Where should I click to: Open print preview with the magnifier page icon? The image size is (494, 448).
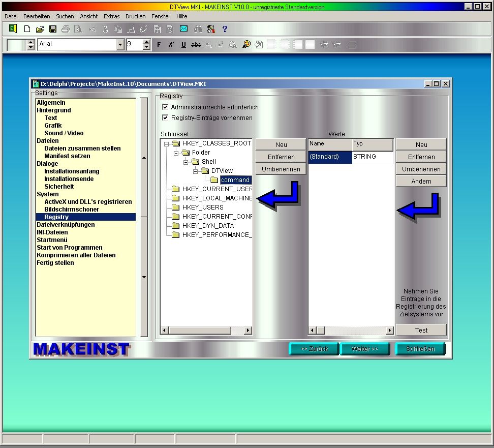pyautogui.click(x=78, y=29)
